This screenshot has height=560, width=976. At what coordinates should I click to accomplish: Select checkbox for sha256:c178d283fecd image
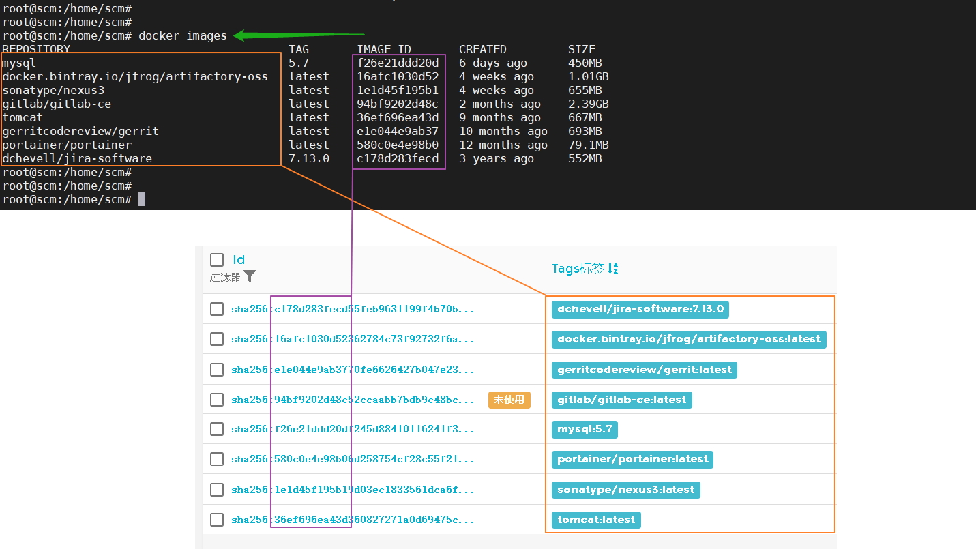click(x=217, y=309)
